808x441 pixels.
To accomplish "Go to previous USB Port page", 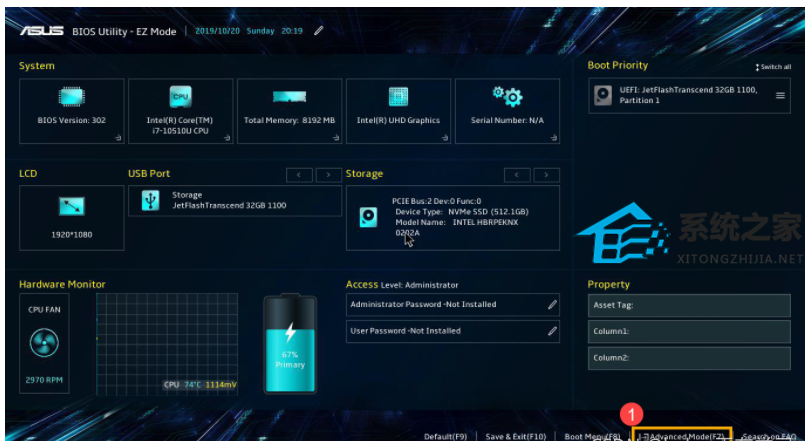I will [299, 175].
